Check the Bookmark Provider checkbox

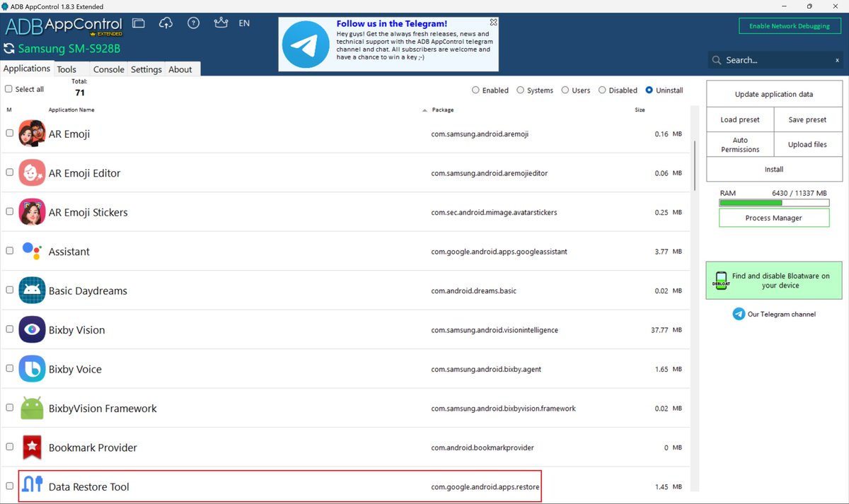[x=9, y=447]
